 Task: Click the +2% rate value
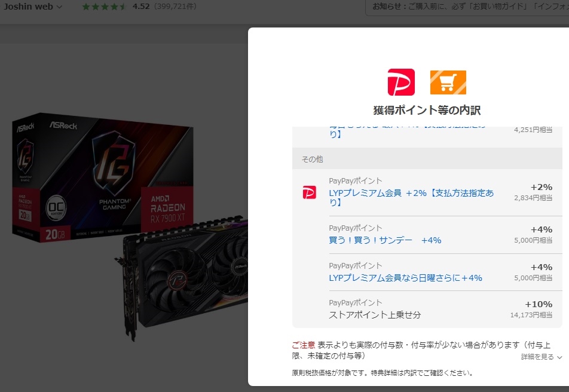542,187
